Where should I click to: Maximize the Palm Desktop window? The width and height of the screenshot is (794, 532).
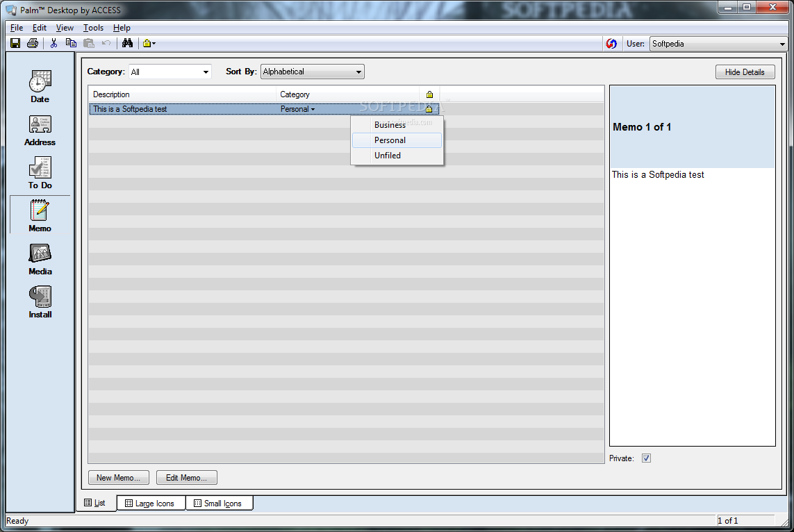pos(746,7)
